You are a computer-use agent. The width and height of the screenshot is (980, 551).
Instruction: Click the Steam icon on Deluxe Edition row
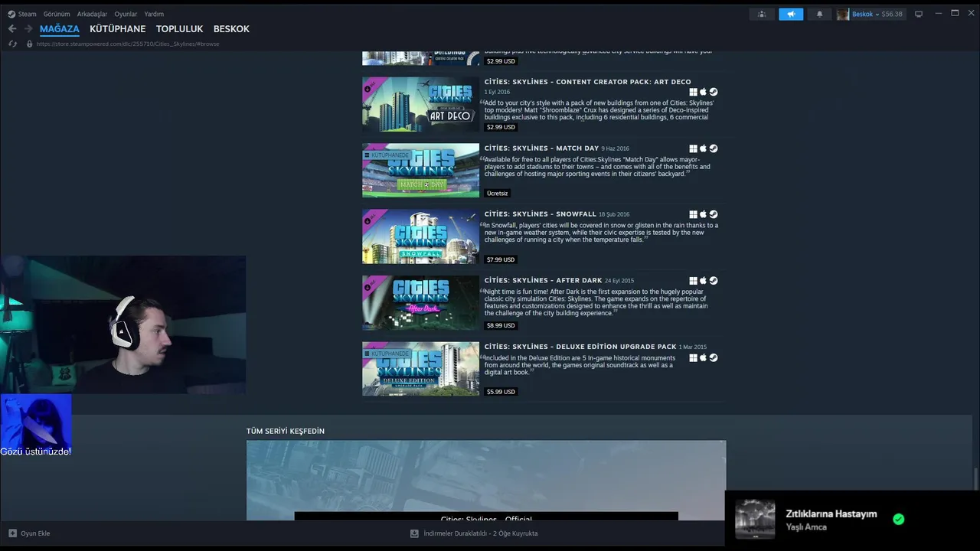[714, 357]
